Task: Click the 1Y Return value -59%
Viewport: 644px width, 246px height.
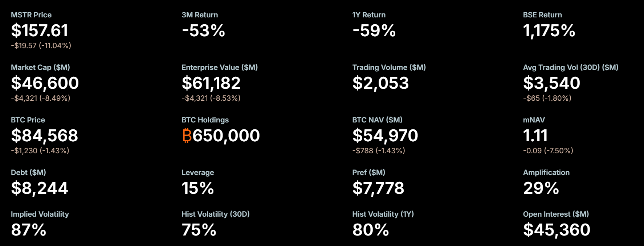Action: point(374,30)
